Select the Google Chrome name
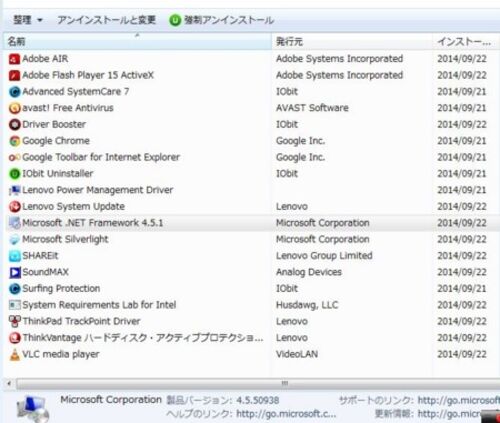 point(56,141)
